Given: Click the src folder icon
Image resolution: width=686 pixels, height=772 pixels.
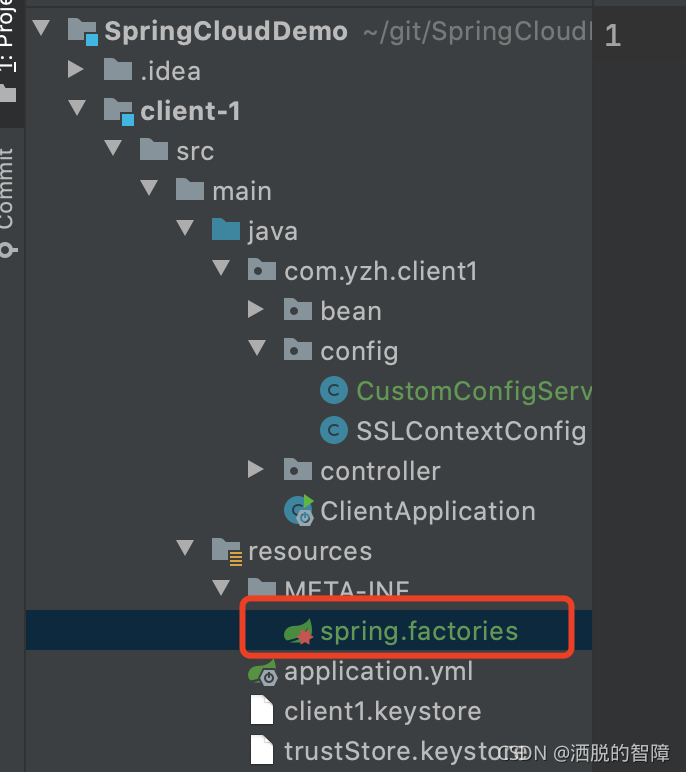Looking at the screenshot, I should tap(154, 149).
